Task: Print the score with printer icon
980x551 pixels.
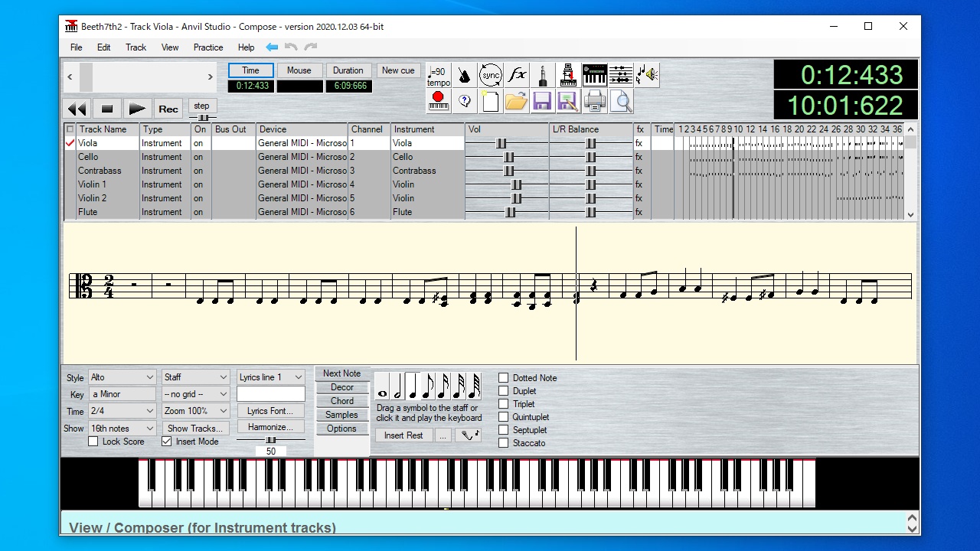Action: click(594, 101)
